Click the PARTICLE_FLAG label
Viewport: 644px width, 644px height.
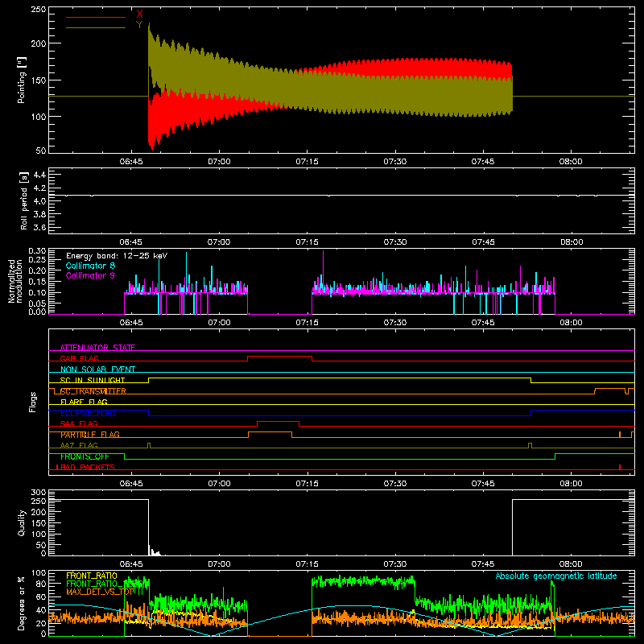90,435
